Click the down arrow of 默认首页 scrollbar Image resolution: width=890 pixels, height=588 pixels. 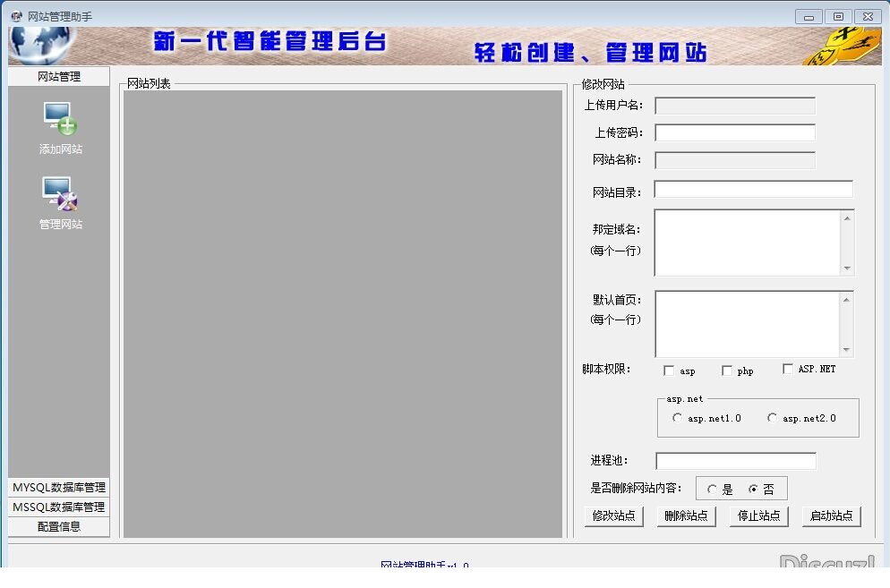tap(846, 350)
